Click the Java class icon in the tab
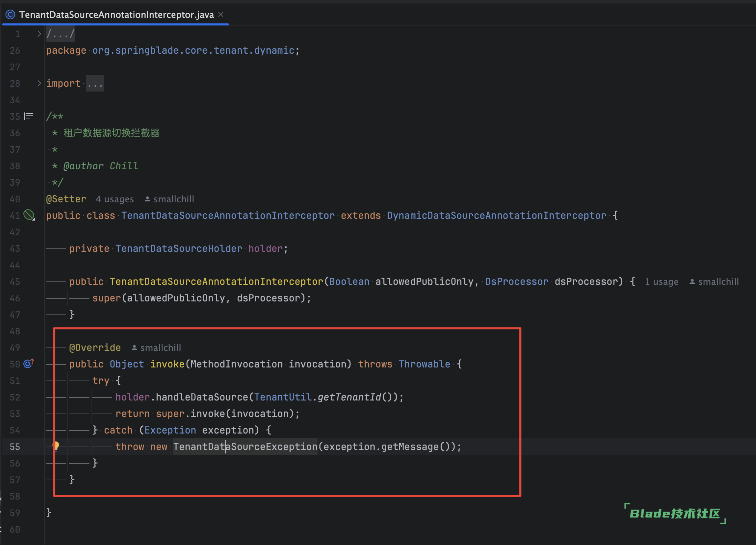 10,15
